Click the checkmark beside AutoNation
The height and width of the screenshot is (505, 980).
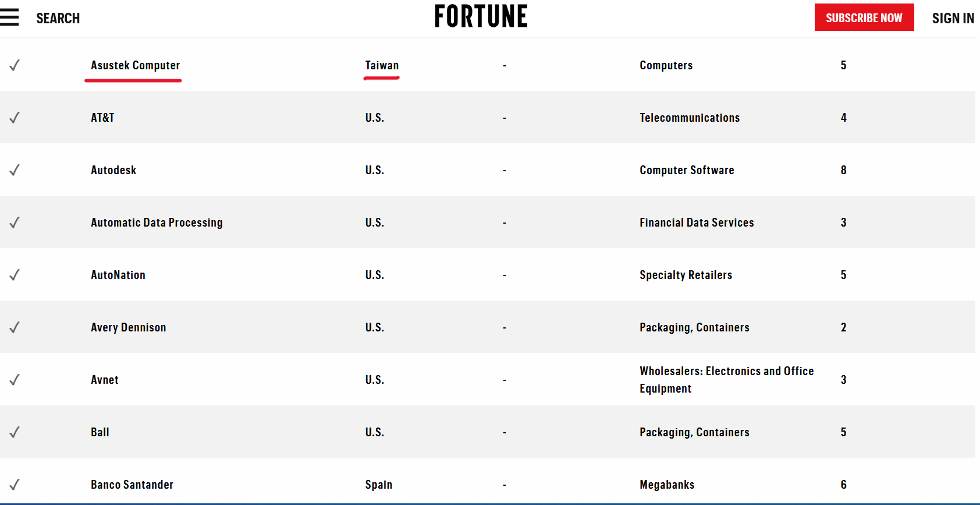15,275
